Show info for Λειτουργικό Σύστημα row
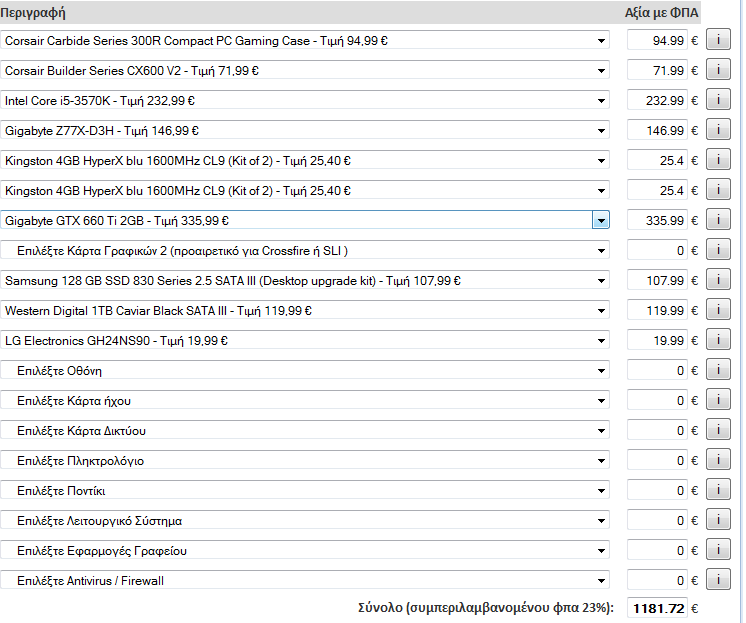The height and width of the screenshot is (623, 746). [x=718, y=520]
